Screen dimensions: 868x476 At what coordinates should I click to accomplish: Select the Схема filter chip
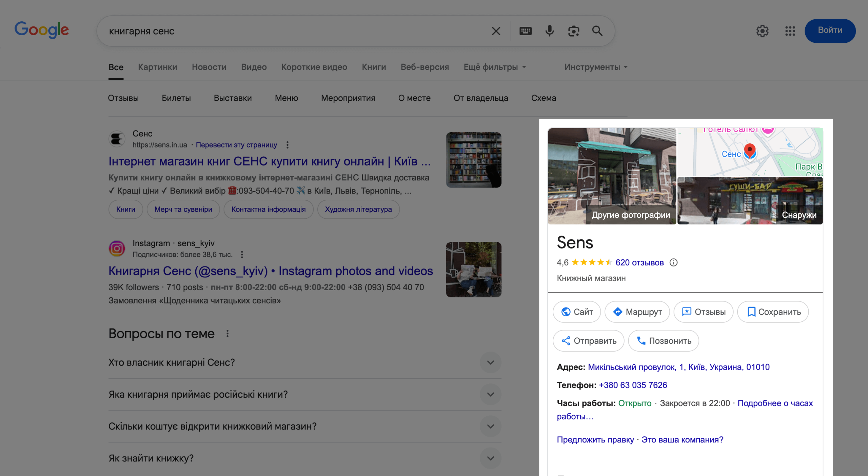point(544,98)
